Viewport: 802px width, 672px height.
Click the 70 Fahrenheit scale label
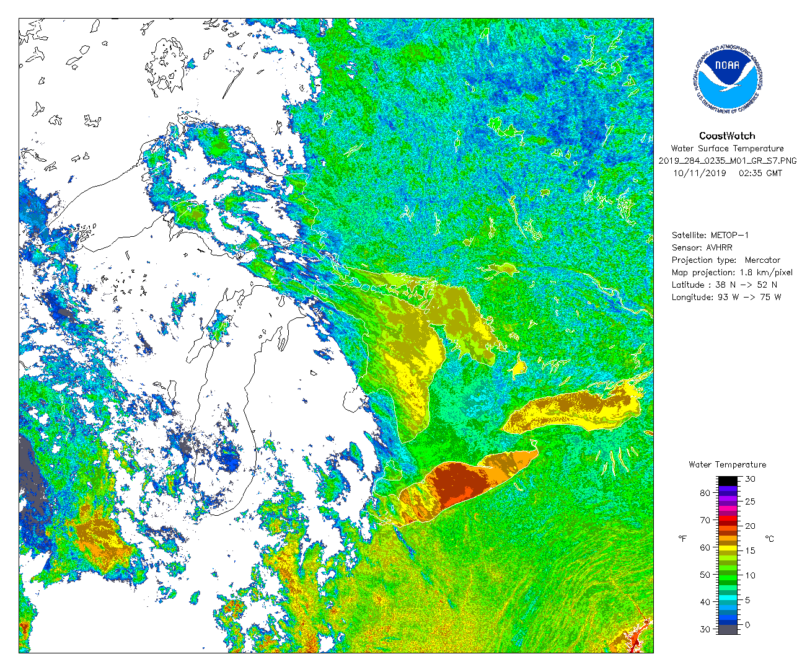click(705, 520)
